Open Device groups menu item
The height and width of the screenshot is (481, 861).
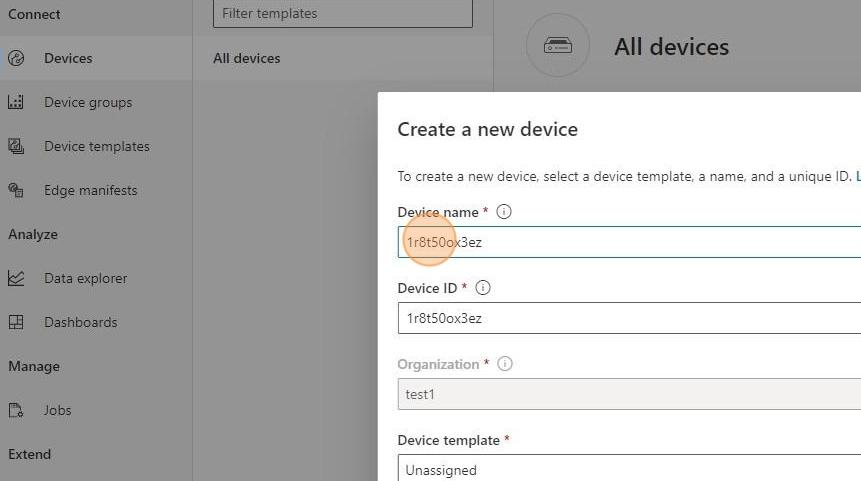pos(88,102)
